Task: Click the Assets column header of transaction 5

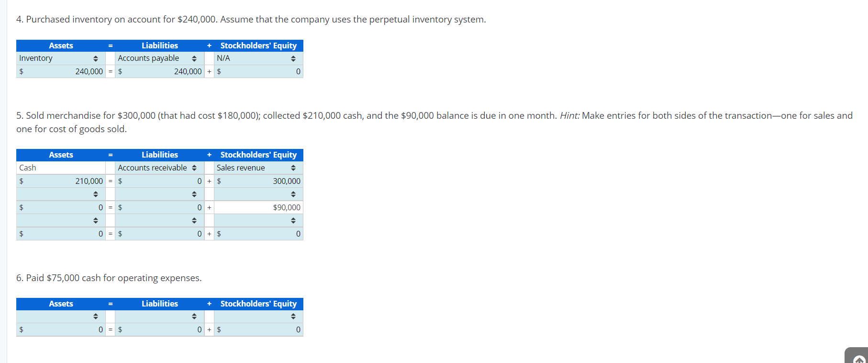Action: click(61, 155)
